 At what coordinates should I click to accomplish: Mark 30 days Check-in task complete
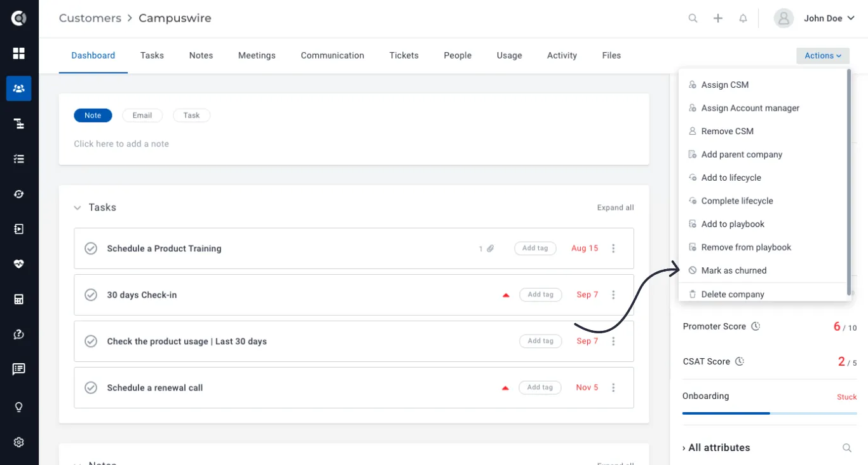91,295
